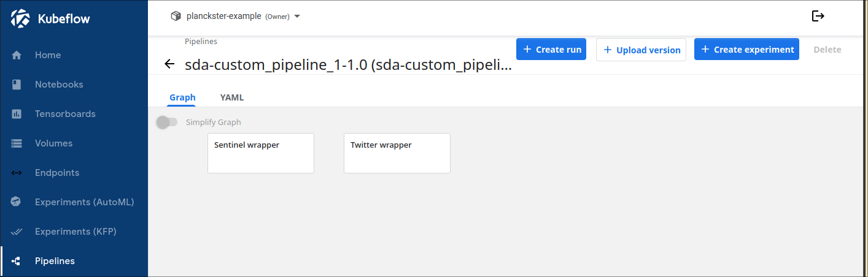Open Tensorboards in the sidebar
The height and width of the screenshot is (277, 868).
74,114
